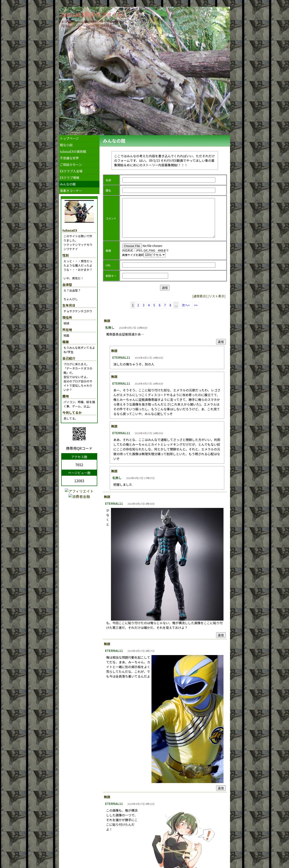Click the 消したの俺ちゃうぞ、別の人 reply text
The width and height of the screenshot is (289, 868).
point(134,364)
